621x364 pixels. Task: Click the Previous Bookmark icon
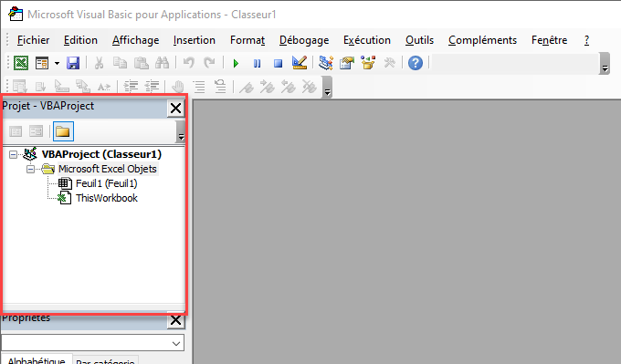point(289,87)
